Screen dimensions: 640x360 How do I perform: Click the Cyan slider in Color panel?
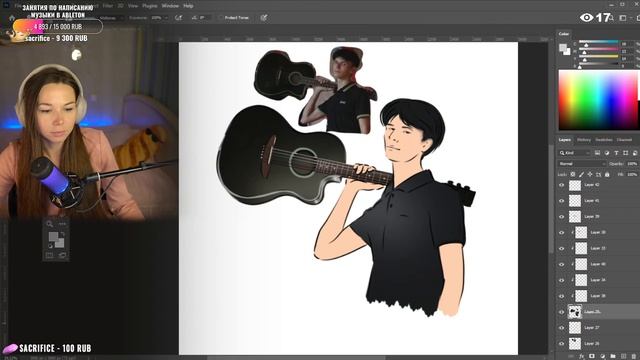(x=598, y=42)
